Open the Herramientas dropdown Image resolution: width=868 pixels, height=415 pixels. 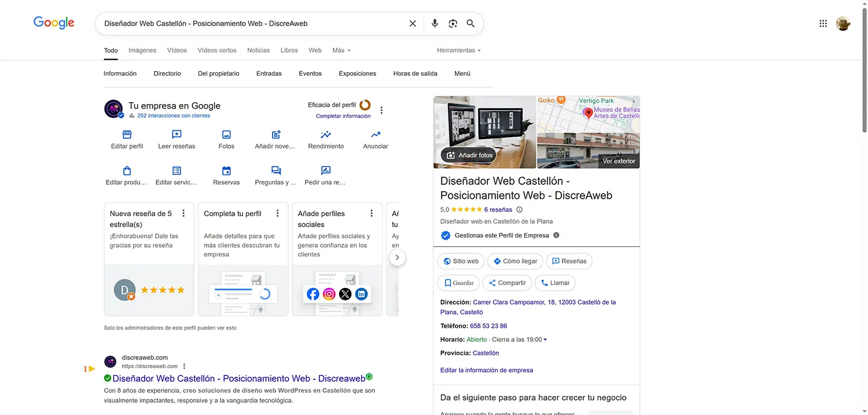(x=459, y=50)
